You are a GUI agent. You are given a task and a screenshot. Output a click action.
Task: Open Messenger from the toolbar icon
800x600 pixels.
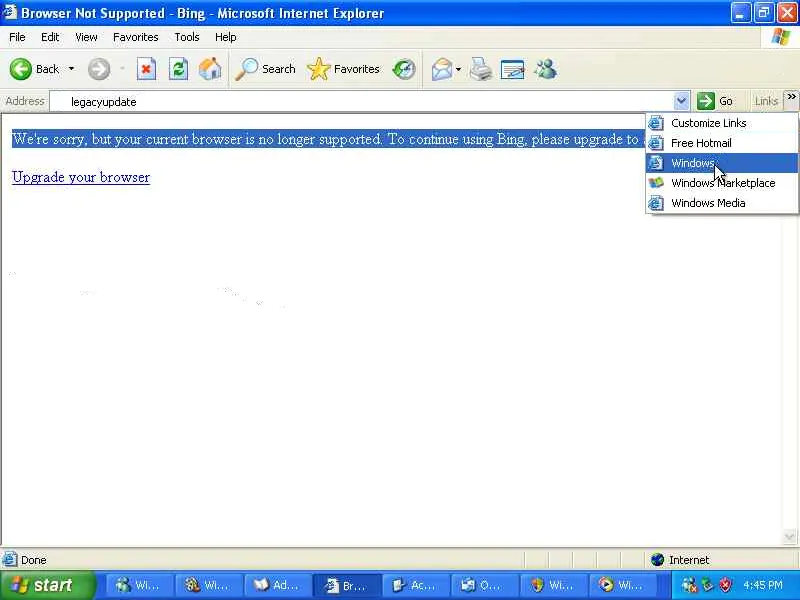pyautogui.click(x=545, y=69)
